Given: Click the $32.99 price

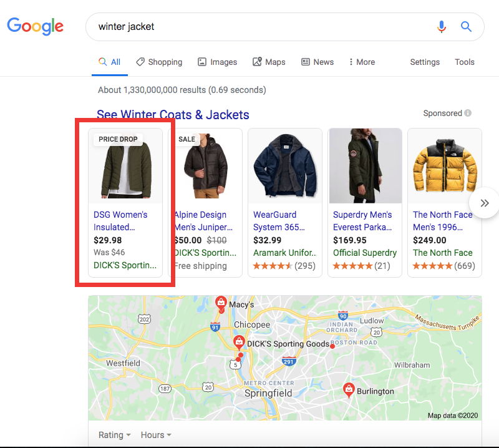Looking at the screenshot, I should 268,240.
